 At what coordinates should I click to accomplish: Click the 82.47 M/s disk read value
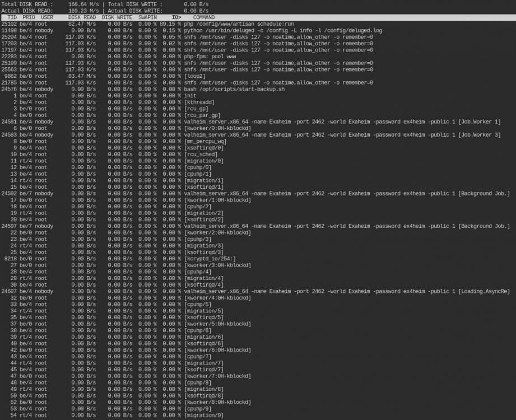(82, 24)
